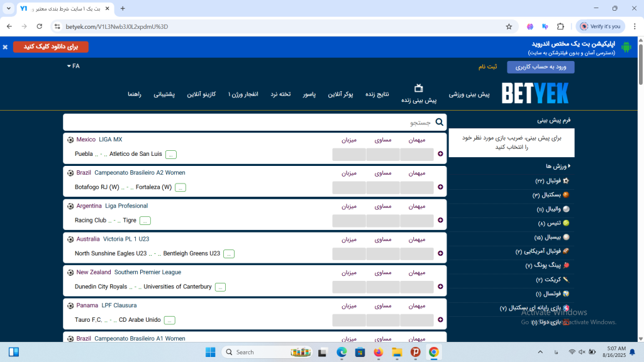The image size is (644, 362).
Task: Select تنیس sport category
Action: (553, 223)
